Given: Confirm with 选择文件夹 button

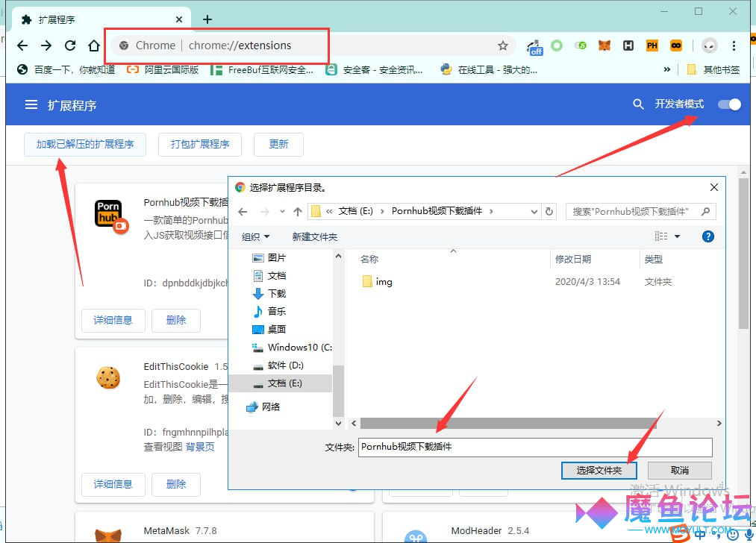Looking at the screenshot, I should 599,470.
